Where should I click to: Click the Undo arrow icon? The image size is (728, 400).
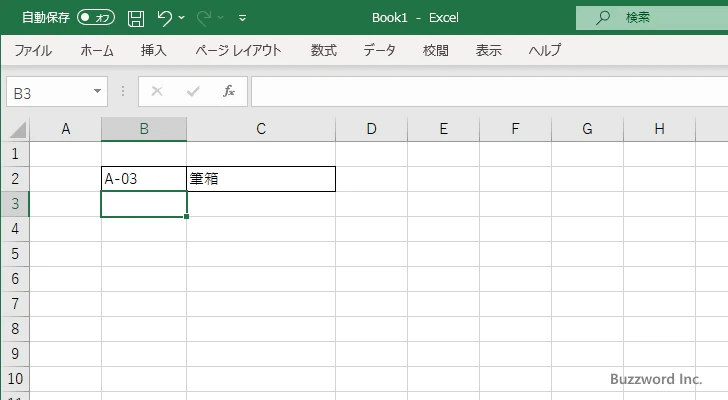[164, 18]
